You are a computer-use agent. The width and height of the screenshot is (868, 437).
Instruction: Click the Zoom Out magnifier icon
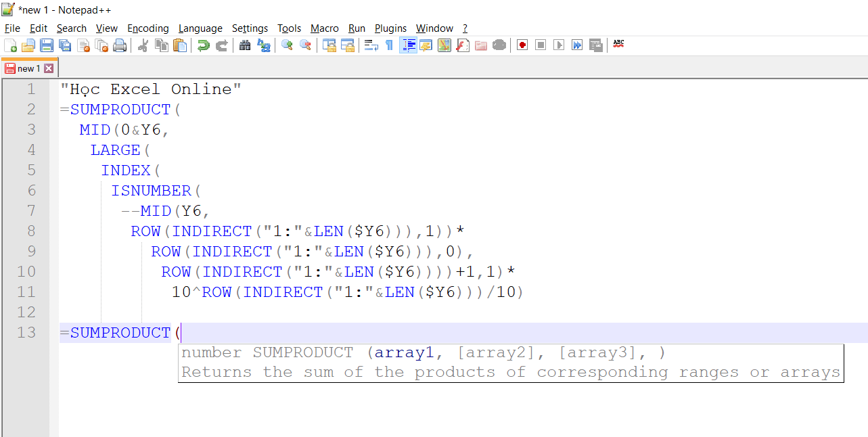(305, 45)
